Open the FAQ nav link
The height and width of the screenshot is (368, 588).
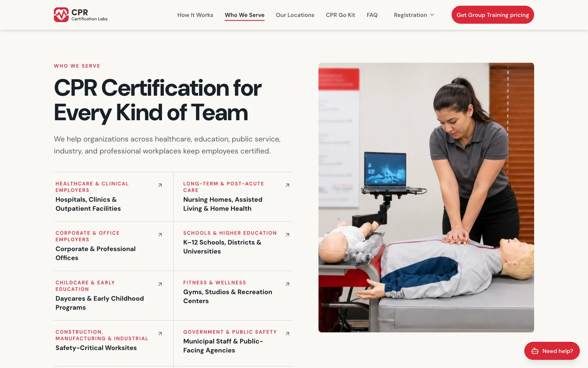pos(372,15)
